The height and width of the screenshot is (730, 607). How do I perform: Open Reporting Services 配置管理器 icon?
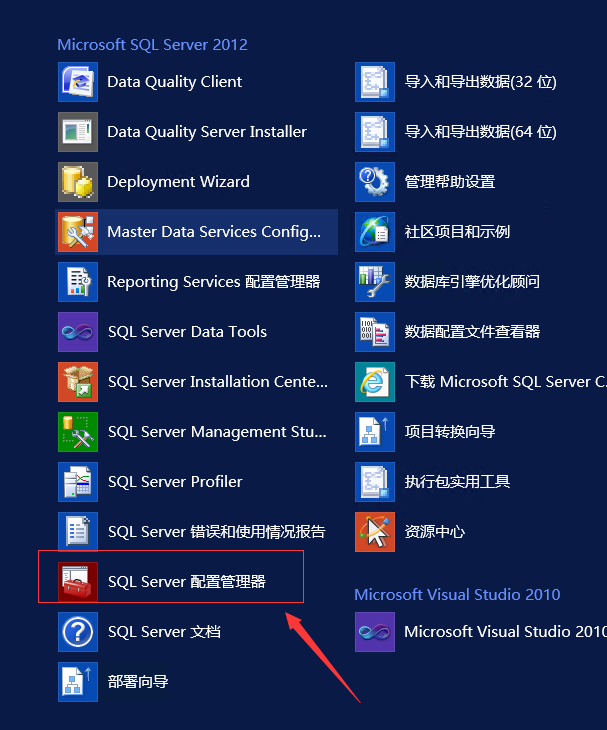click(78, 282)
